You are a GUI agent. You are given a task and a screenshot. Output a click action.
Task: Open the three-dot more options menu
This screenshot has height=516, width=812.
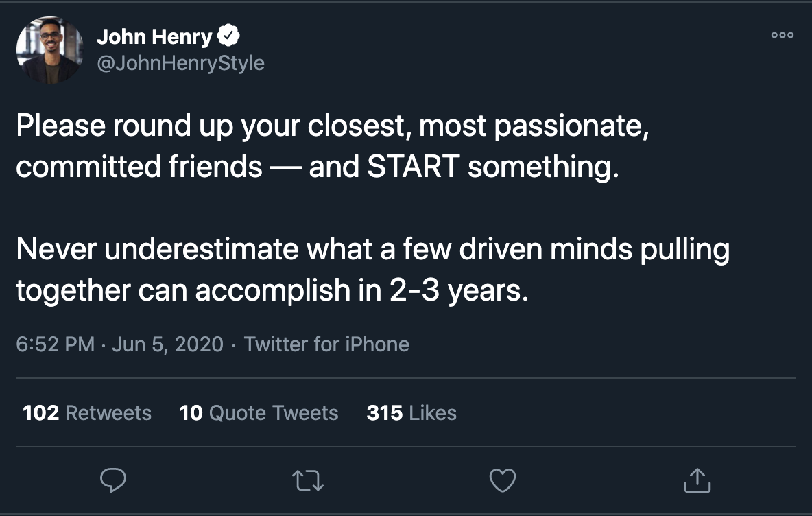click(x=783, y=35)
